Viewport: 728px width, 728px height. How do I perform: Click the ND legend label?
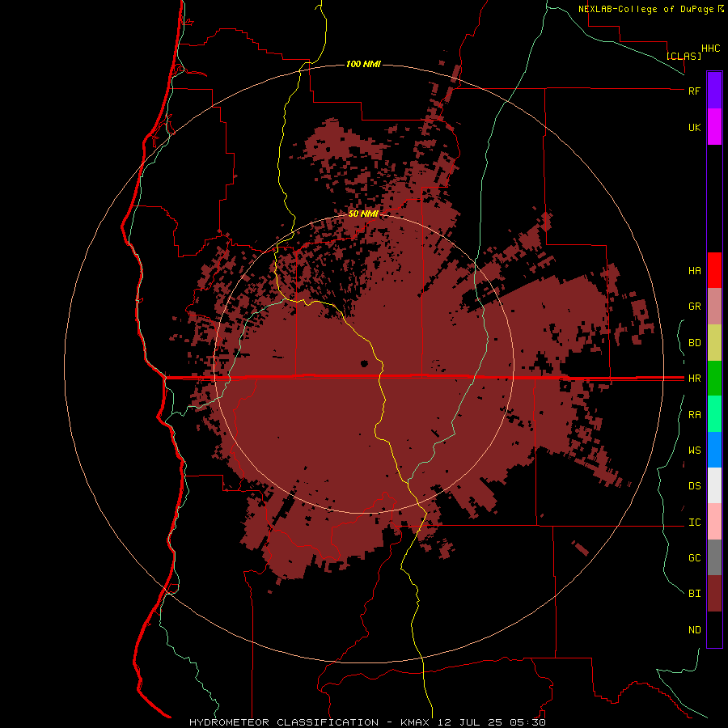[694, 630]
